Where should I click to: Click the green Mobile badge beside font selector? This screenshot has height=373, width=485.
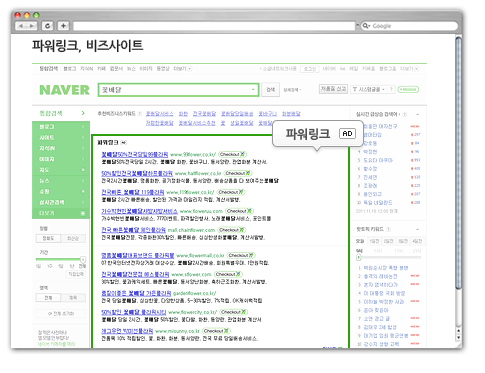tap(408, 89)
